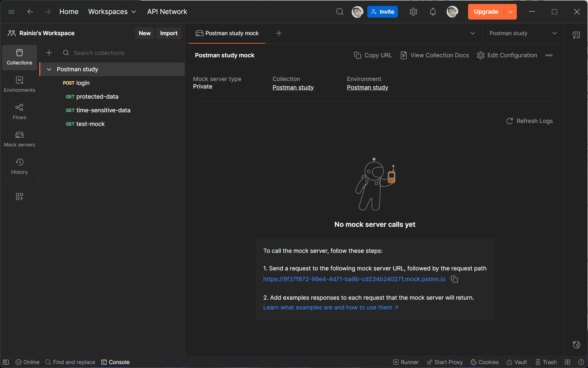
Task: Open the Trash
Action: tap(546, 362)
